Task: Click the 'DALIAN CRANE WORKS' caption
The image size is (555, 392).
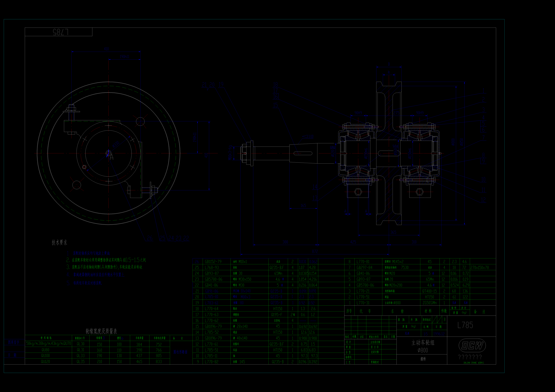Action: (x=474, y=363)
